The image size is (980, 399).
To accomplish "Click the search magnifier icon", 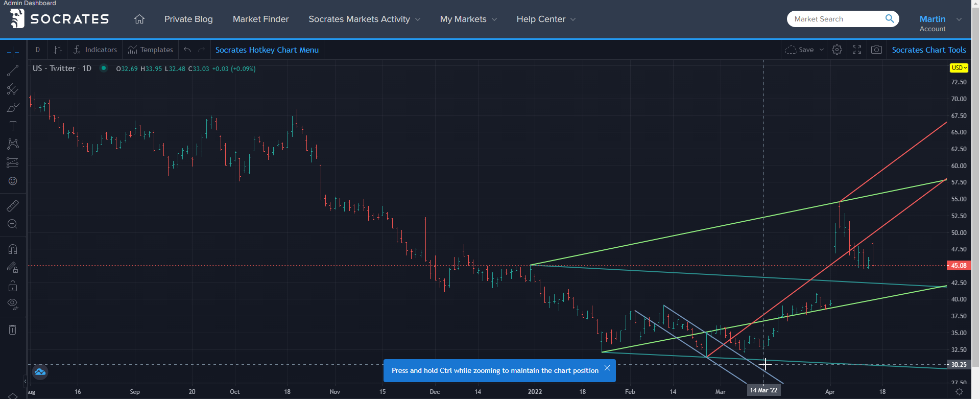I will (x=890, y=19).
